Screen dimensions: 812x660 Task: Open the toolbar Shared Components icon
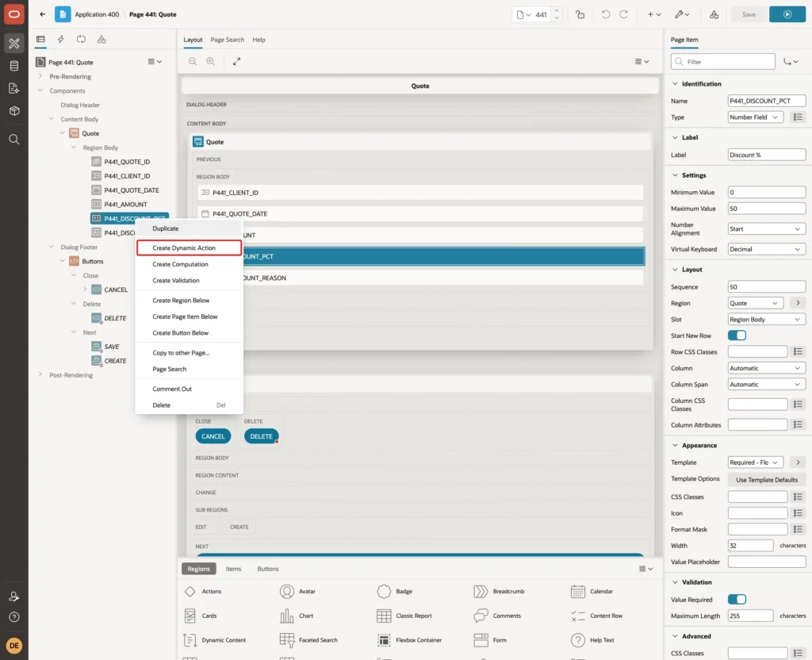(714, 14)
